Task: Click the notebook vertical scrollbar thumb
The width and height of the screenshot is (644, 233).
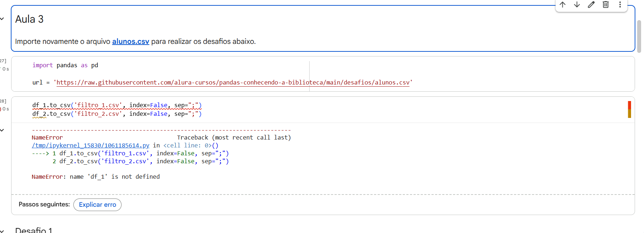Action: [639, 36]
